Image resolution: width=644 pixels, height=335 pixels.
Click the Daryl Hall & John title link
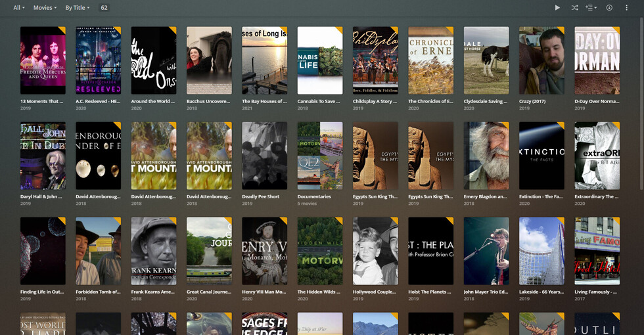pyautogui.click(x=41, y=196)
